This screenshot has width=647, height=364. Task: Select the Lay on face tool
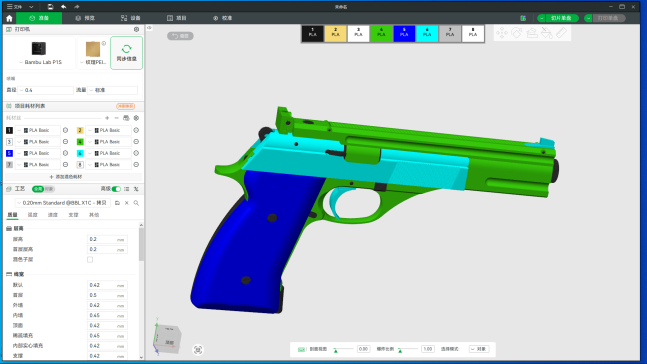click(532, 33)
